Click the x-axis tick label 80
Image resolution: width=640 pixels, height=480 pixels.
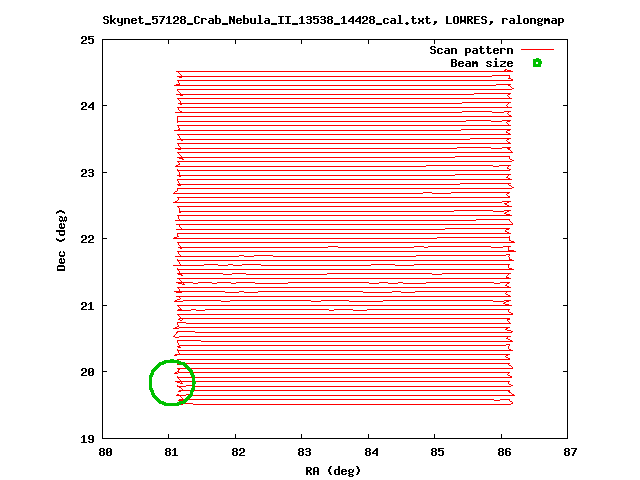105,452
